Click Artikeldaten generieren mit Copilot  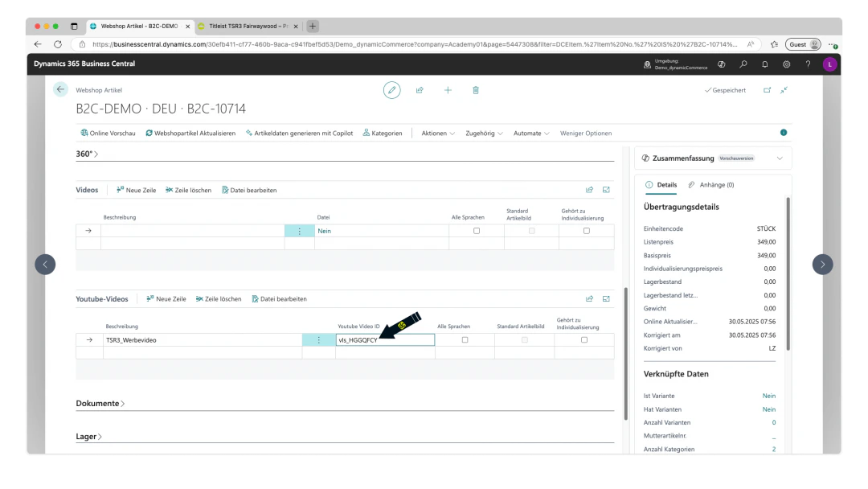[x=299, y=134]
